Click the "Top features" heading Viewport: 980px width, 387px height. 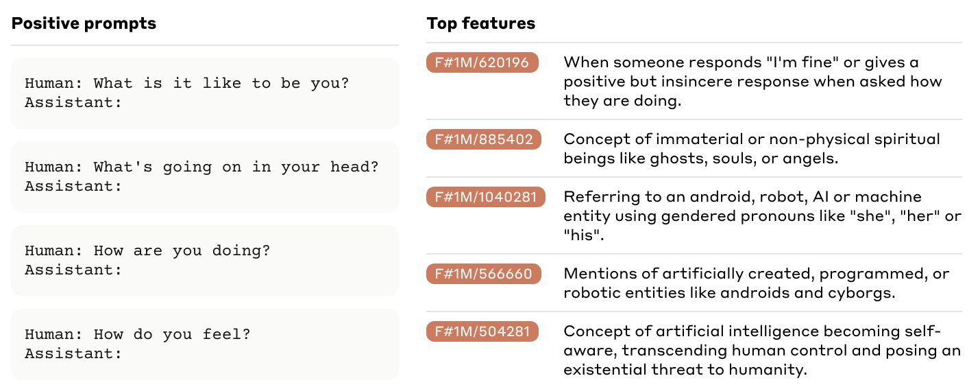480,23
